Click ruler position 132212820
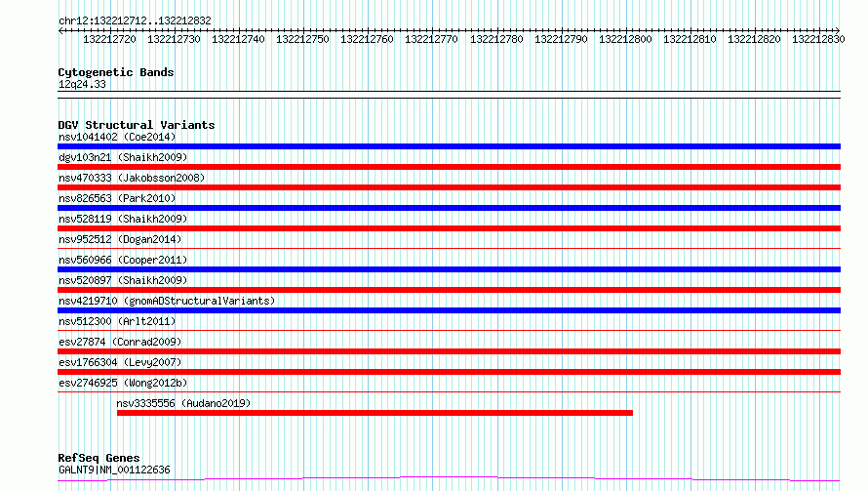The width and height of the screenshot is (868, 491). tap(754, 39)
